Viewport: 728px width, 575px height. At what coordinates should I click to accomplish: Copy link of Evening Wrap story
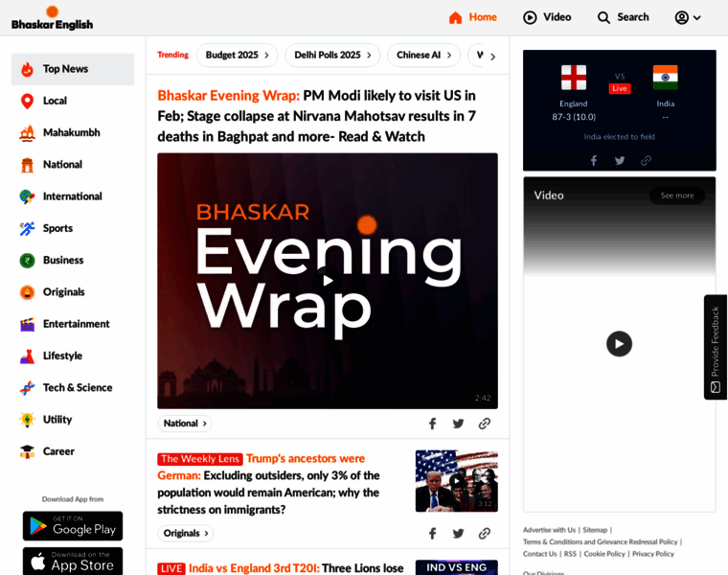pos(485,424)
